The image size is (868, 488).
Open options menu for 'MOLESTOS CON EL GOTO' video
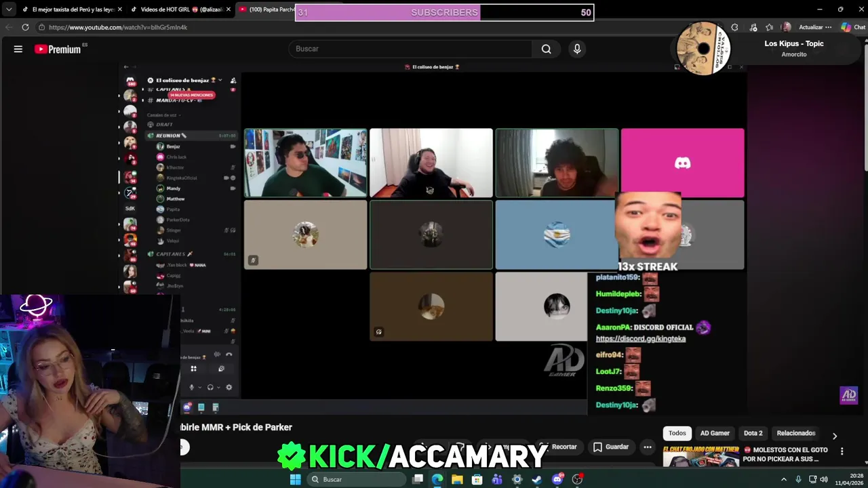[842, 451]
